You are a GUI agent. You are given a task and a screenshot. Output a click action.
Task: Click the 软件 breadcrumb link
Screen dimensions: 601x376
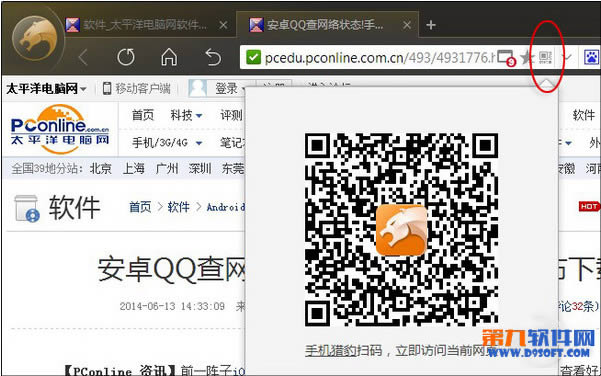click(178, 207)
